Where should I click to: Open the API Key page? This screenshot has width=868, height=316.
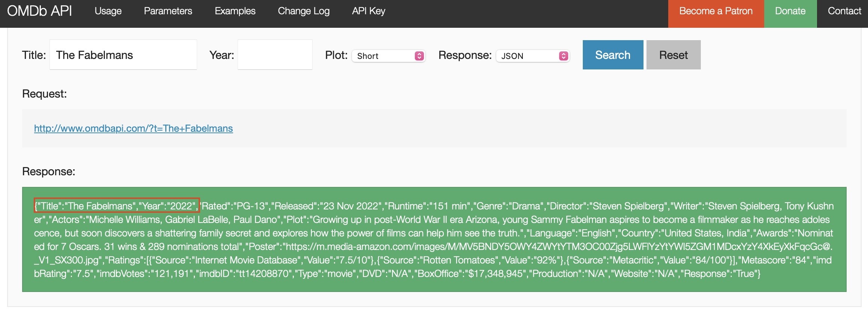point(368,11)
